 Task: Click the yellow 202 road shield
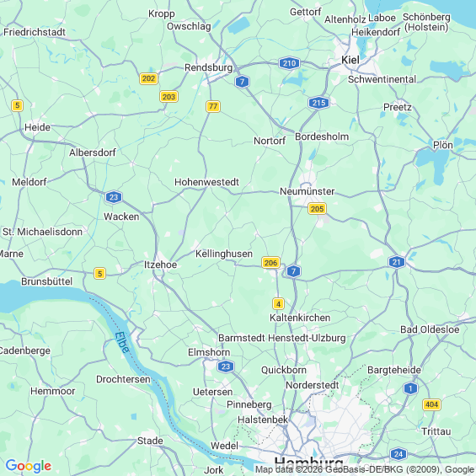(x=148, y=78)
